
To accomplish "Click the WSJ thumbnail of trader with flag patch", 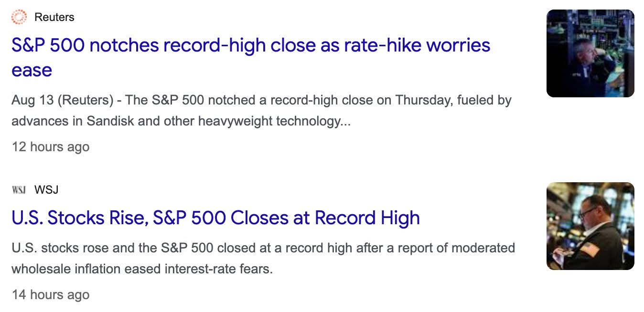I will click(590, 226).
